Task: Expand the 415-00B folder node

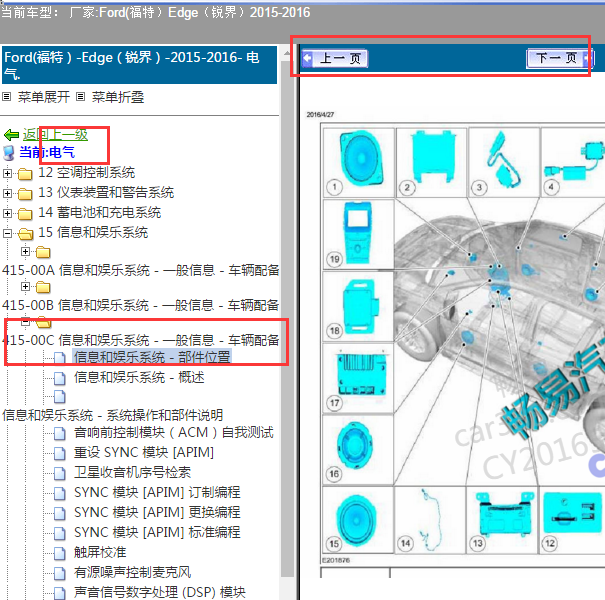Action: [25, 286]
